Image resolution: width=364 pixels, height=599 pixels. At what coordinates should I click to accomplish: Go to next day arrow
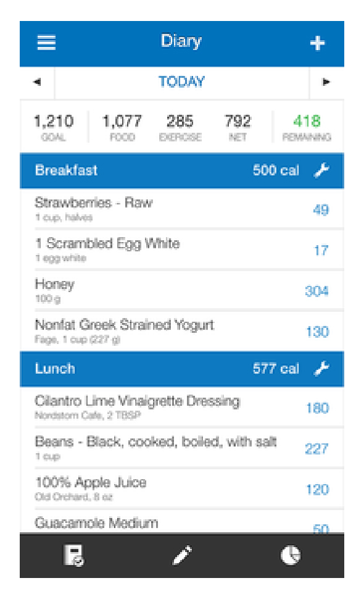[326, 82]
